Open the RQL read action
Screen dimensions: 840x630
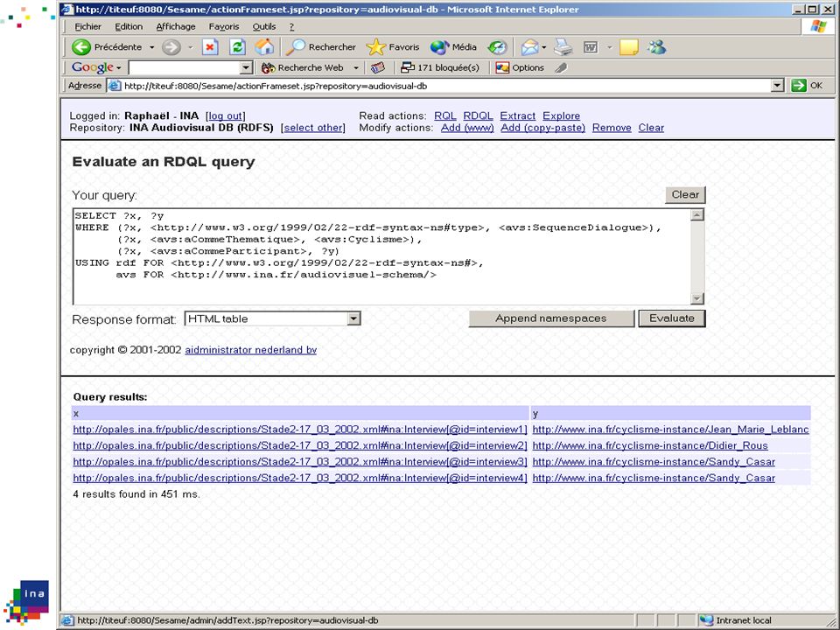point(445,116)
